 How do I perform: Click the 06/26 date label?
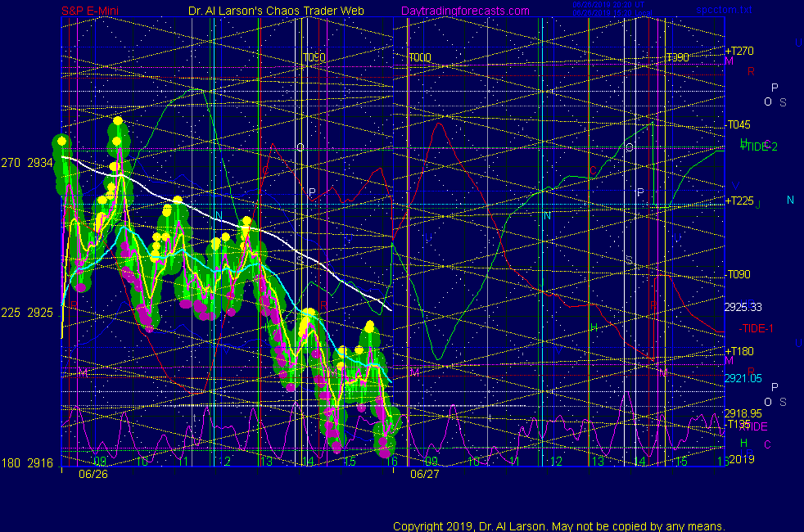93,474
